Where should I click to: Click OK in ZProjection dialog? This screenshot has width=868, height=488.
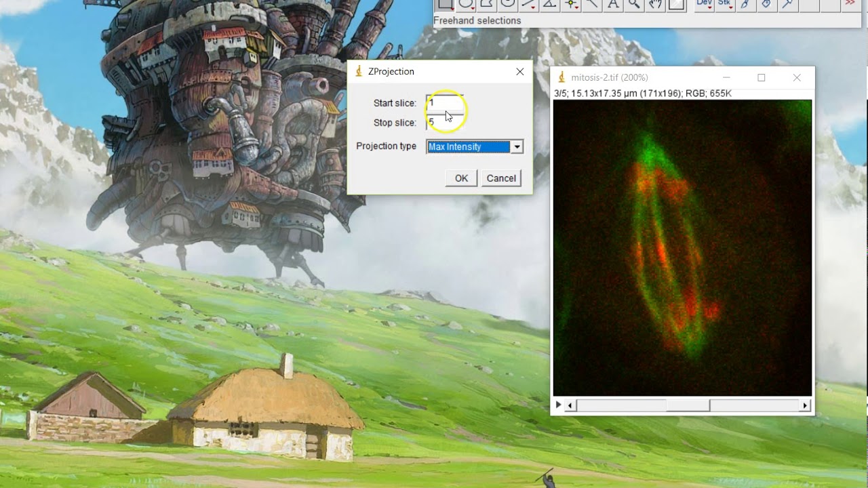click(461, 178)
